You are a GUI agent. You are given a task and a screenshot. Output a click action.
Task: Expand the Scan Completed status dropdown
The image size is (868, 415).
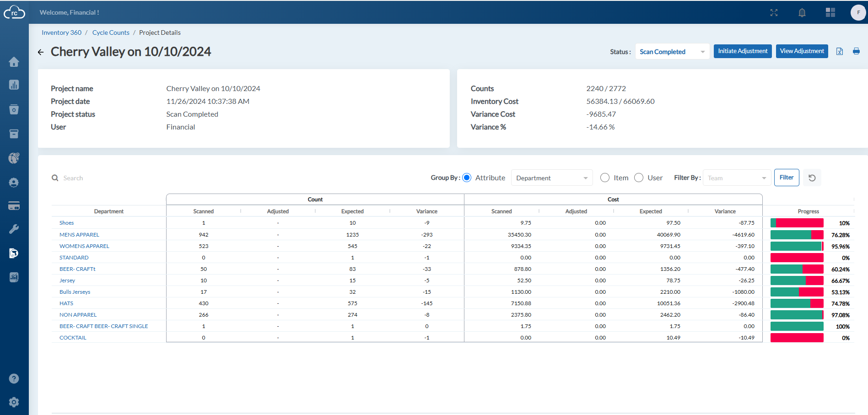[672, 52]
